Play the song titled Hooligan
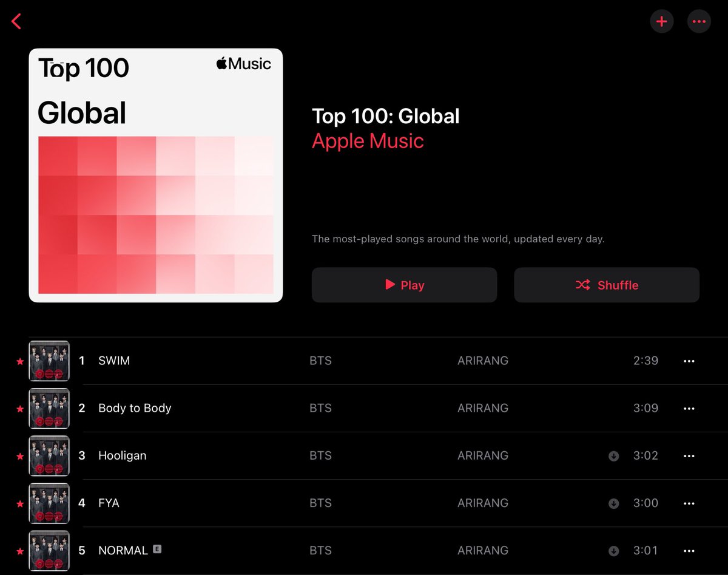 (122, 455)
